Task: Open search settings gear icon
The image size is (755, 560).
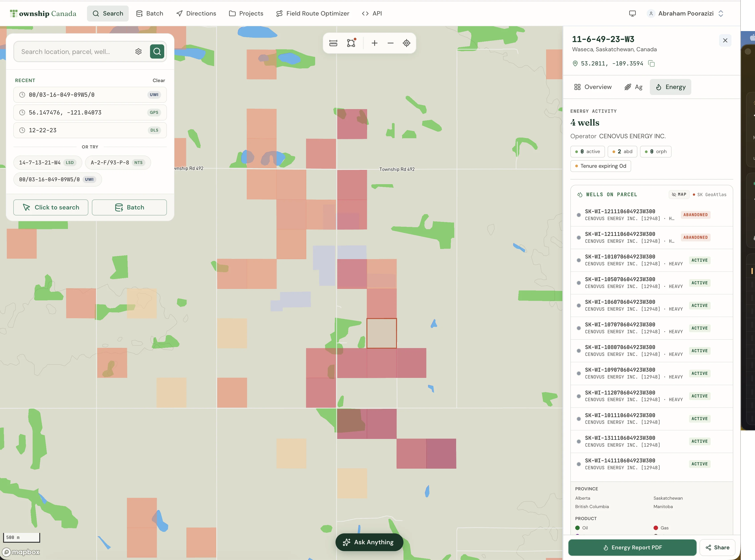Action: click(x=138, y=51)
